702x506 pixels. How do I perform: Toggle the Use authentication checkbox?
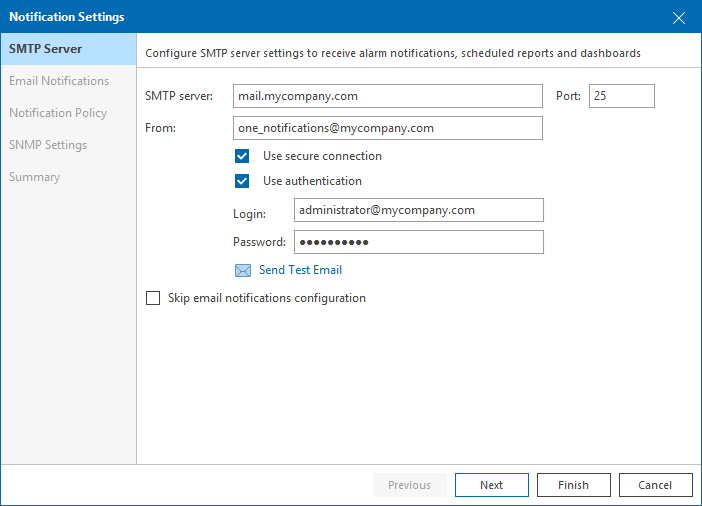(x=242, y=182)
